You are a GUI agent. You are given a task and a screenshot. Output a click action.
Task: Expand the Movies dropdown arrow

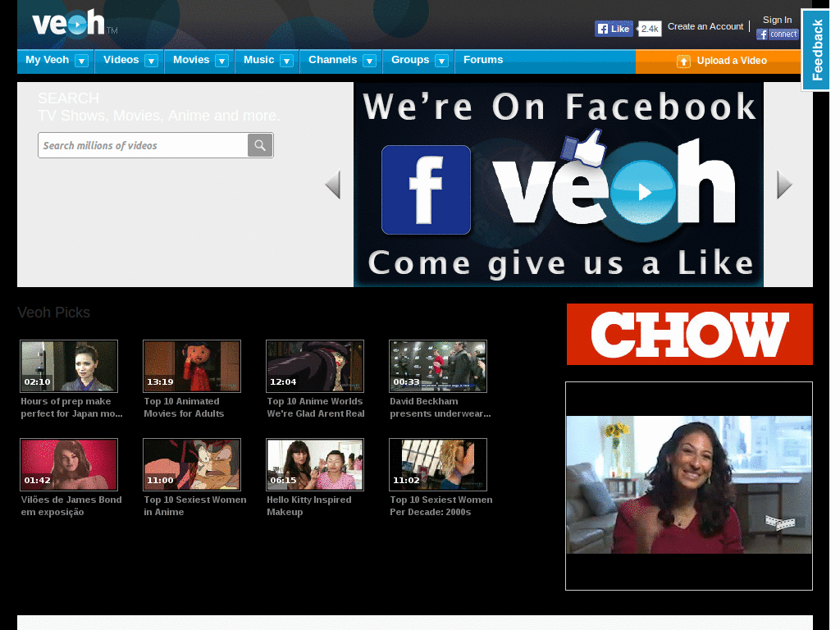coord(221,61)
